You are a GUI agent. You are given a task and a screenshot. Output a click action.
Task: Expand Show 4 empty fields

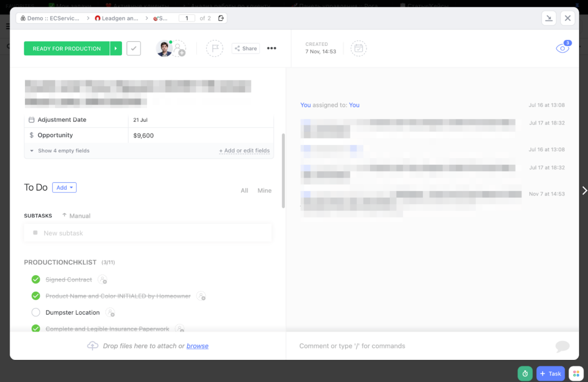click(x=59, y=151)
